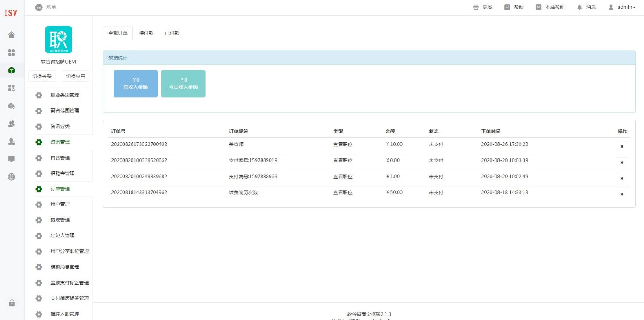Click the 订单号 column header
This screenshot has width=644, height=320.
pos(118,131)
